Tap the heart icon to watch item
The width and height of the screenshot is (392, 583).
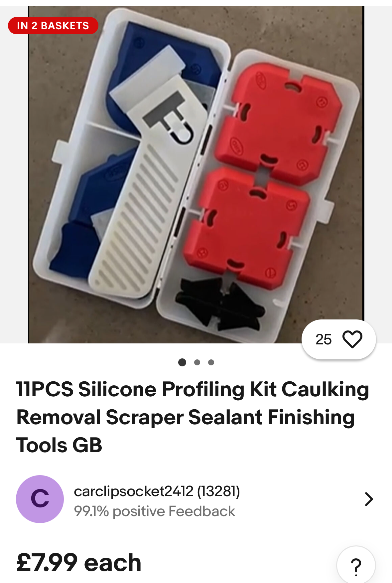(352, 339)
